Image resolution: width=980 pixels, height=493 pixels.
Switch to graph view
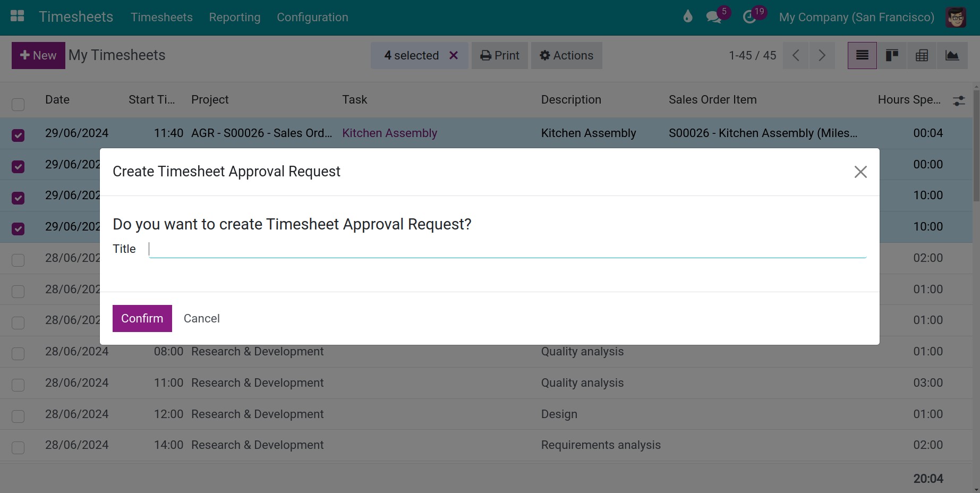[952, 55]
